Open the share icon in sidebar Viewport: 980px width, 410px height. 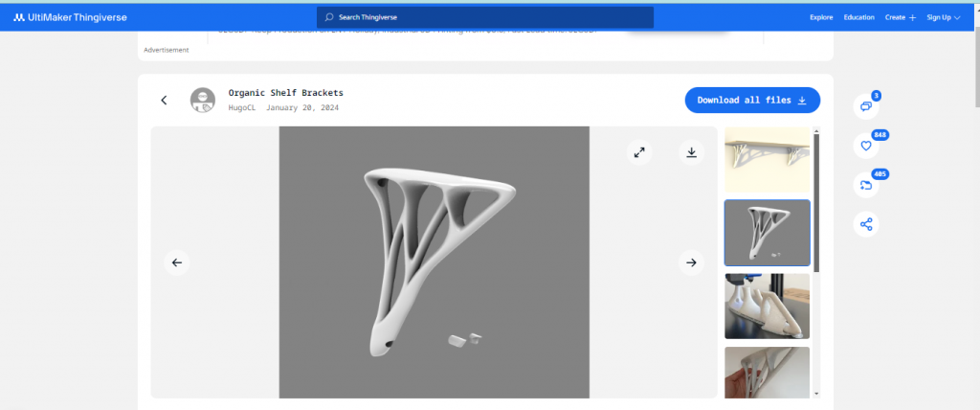click(866, 224)
